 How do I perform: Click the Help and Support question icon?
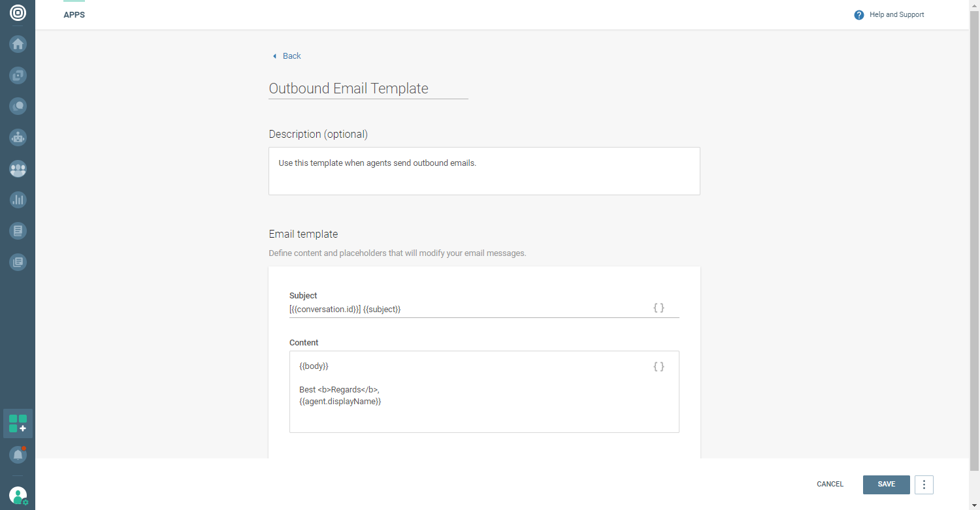(859, 15)
